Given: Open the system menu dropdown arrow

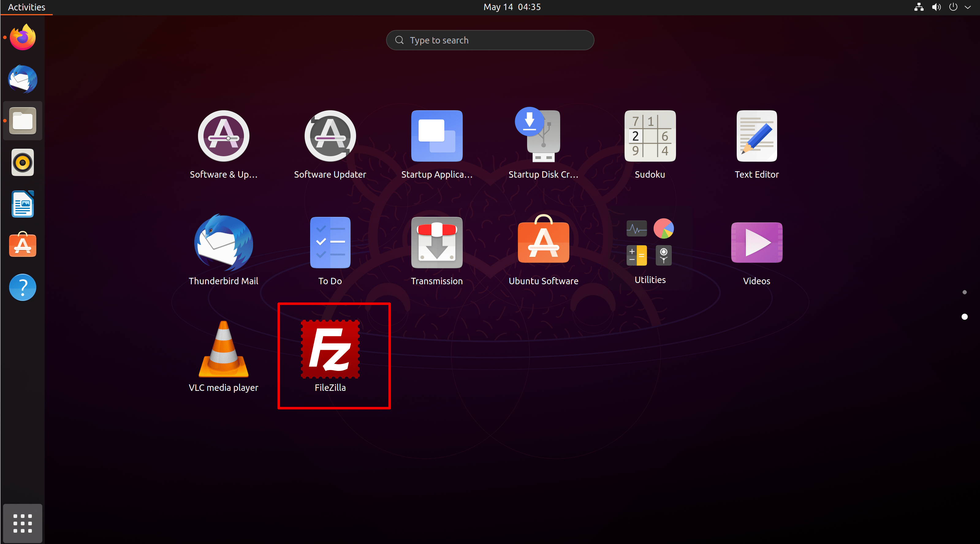Looking at the screenshot, I should [x=967, y=7].
